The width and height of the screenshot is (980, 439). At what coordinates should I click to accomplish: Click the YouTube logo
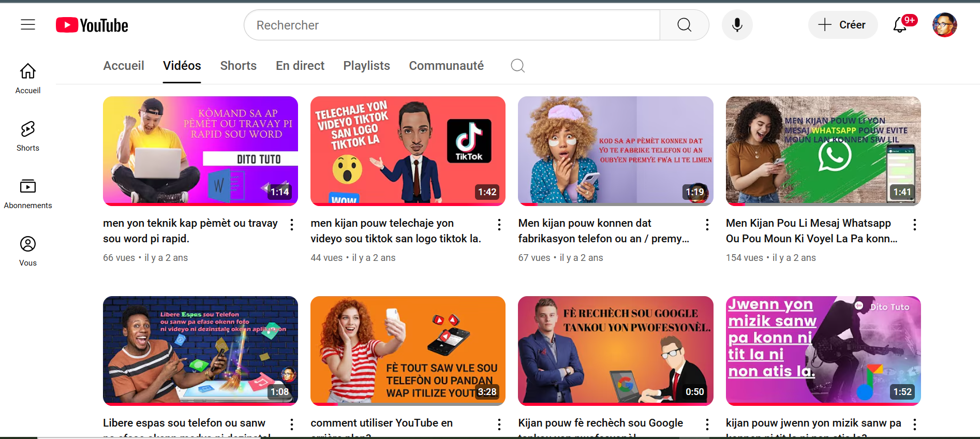[x=92, y=25]
